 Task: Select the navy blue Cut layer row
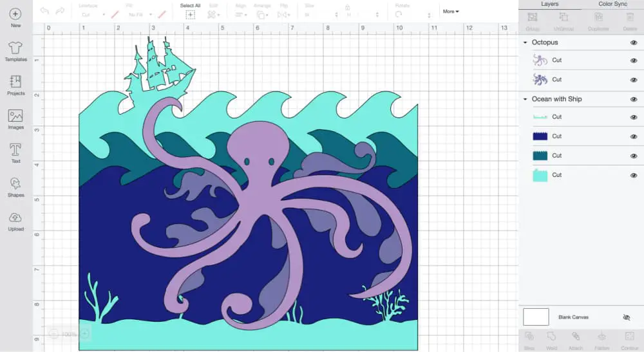pyautogui.click(x=581, y=136)
